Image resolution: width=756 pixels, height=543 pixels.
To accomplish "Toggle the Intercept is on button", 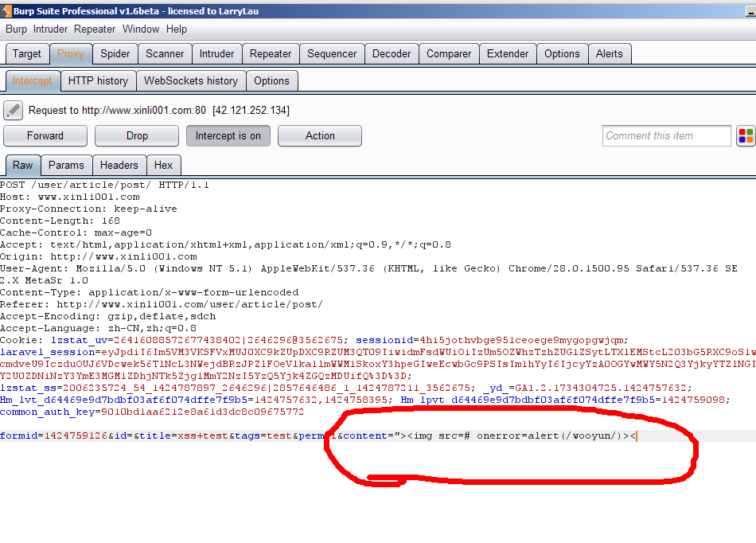I will pos(228,136).
